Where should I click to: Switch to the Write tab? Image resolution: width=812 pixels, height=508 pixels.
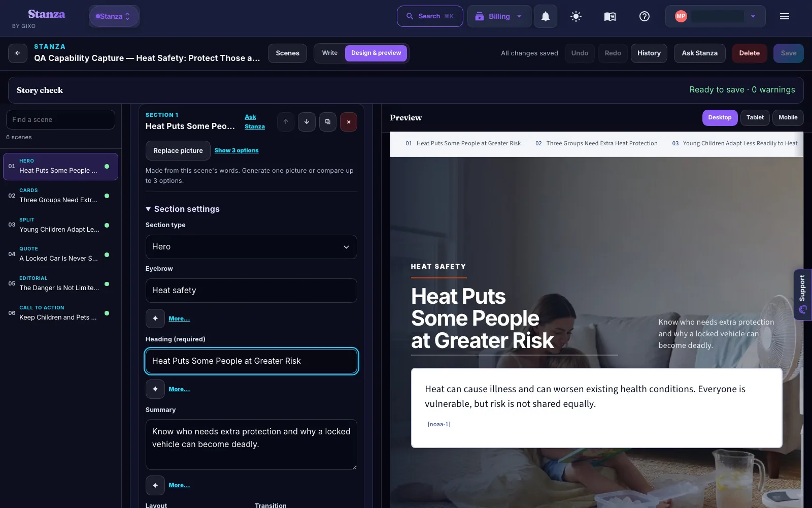coord(329,53)
